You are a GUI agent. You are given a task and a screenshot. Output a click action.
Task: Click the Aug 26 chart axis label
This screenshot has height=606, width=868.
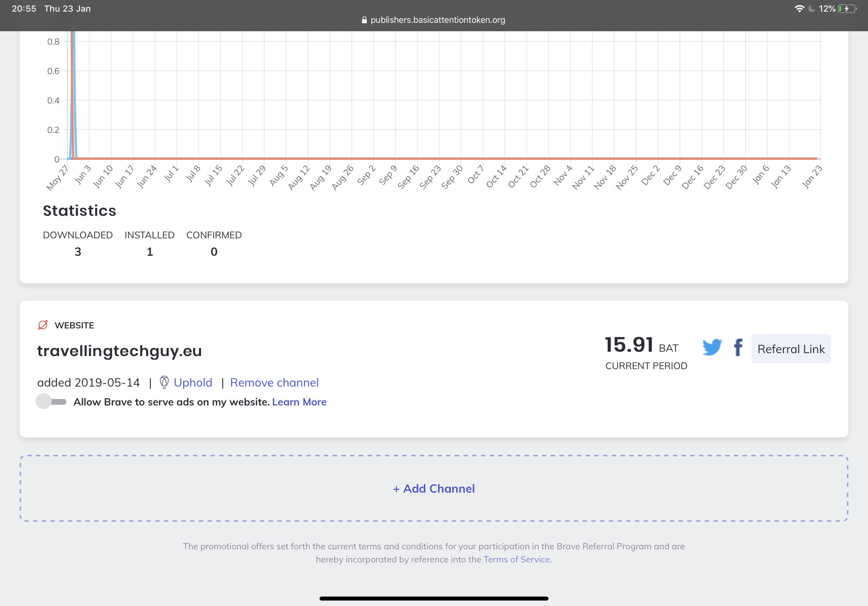point(342,178)
